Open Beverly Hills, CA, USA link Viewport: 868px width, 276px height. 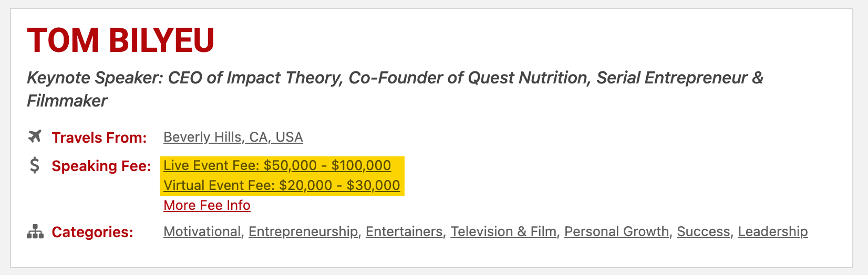[x=233, y=137]
